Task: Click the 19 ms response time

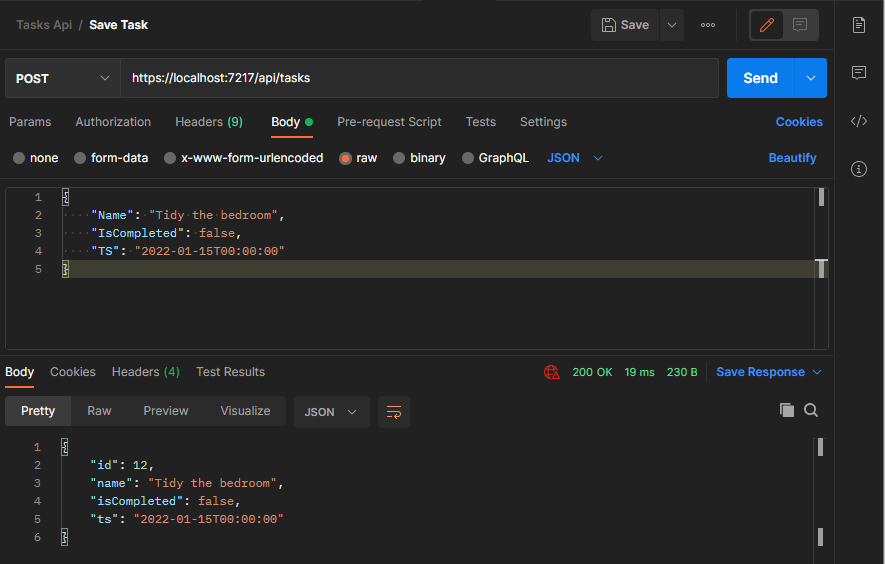Action: tap(639, 372)
